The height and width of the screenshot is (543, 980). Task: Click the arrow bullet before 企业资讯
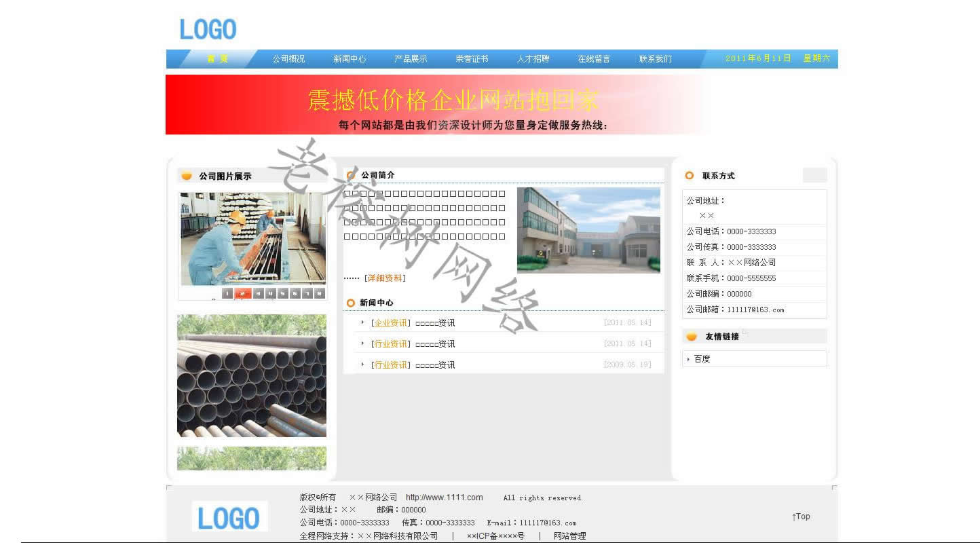[x=363, y=322]
